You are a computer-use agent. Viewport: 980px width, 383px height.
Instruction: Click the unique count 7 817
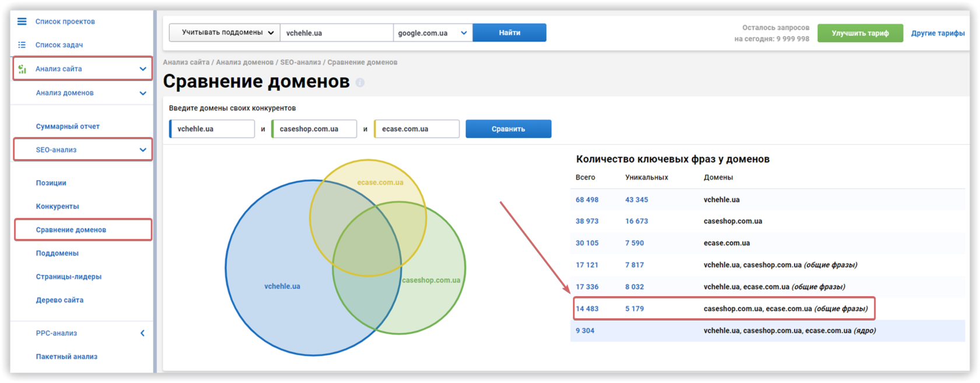(635, 265)
